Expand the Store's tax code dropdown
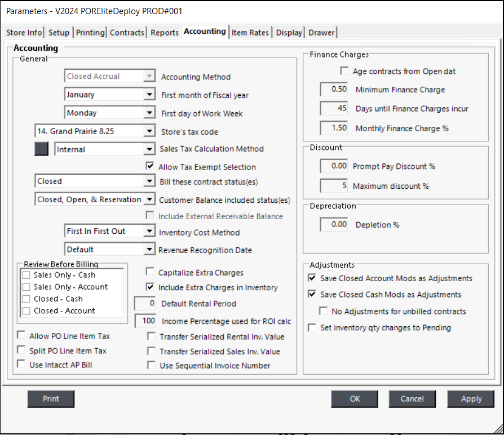Image resolution: width=504 pixels, height=435 pixels. pyautogui.click(x=149, y=131)
